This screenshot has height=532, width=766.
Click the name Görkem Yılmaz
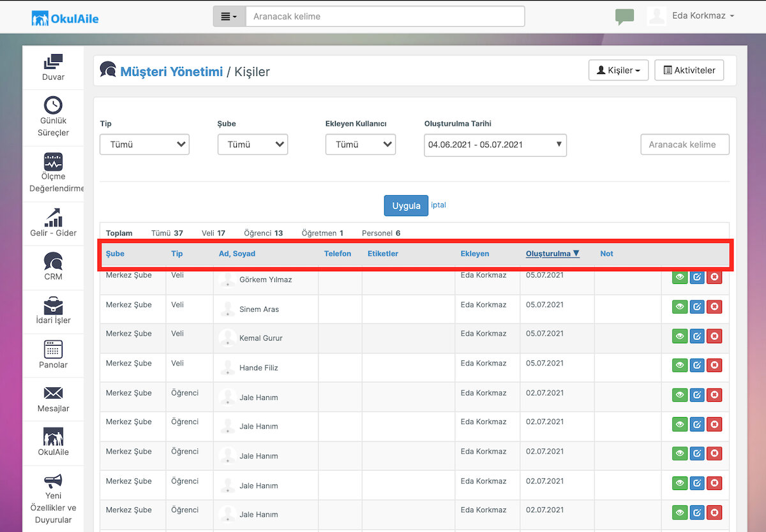click(x=266, y=279)
